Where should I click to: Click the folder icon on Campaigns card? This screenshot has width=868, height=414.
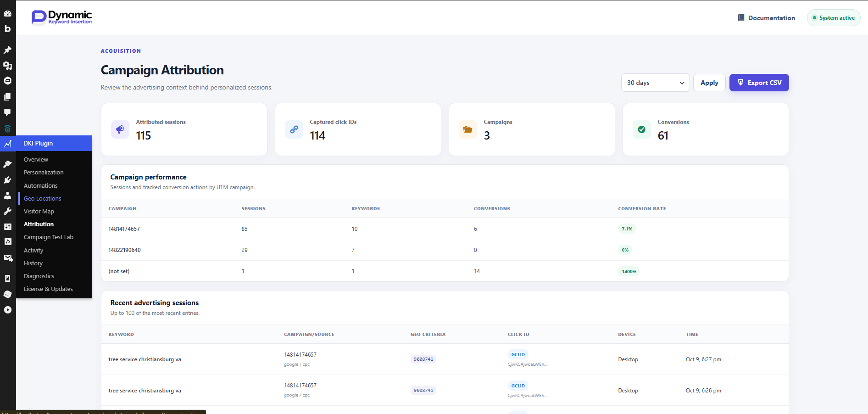pyautogui.click(x=468, y=129)
